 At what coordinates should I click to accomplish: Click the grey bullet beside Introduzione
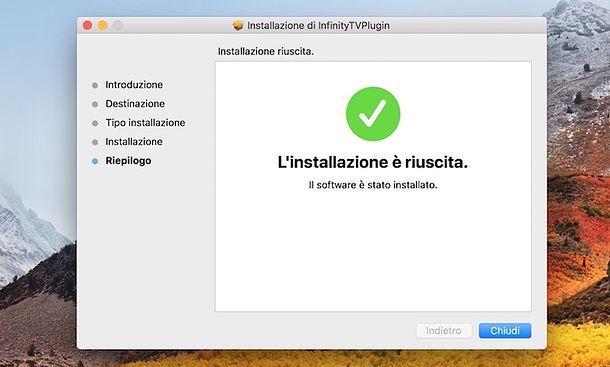point(95,85)
